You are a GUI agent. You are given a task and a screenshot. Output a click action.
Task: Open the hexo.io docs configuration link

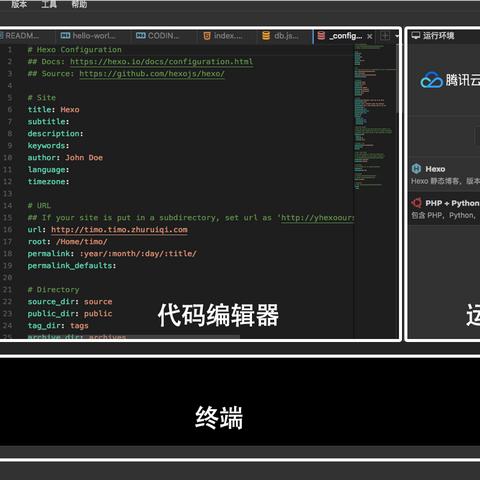click(161, 62)
